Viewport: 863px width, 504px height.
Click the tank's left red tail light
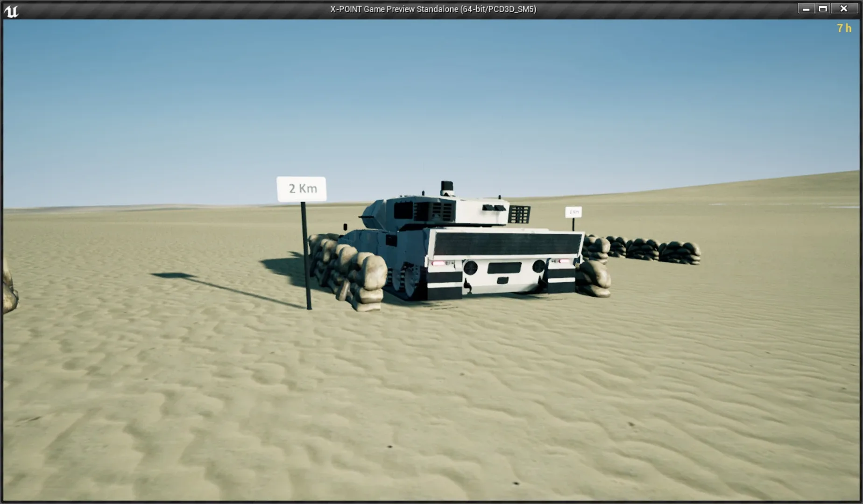438,264
